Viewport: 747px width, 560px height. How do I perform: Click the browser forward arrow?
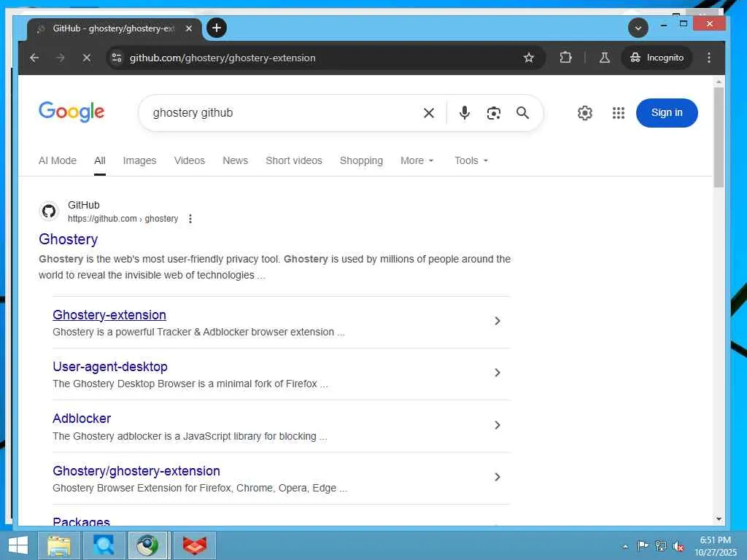60,58
